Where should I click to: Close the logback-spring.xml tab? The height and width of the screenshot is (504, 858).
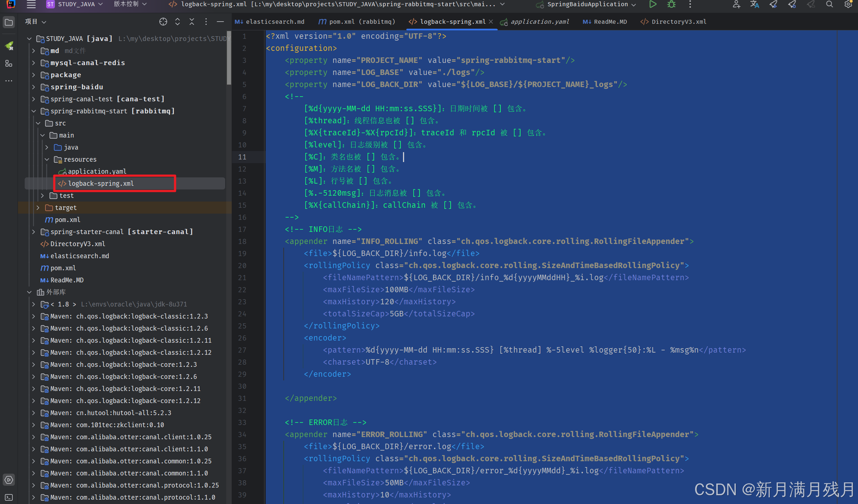pyautogui.click(x=491, y=22)
